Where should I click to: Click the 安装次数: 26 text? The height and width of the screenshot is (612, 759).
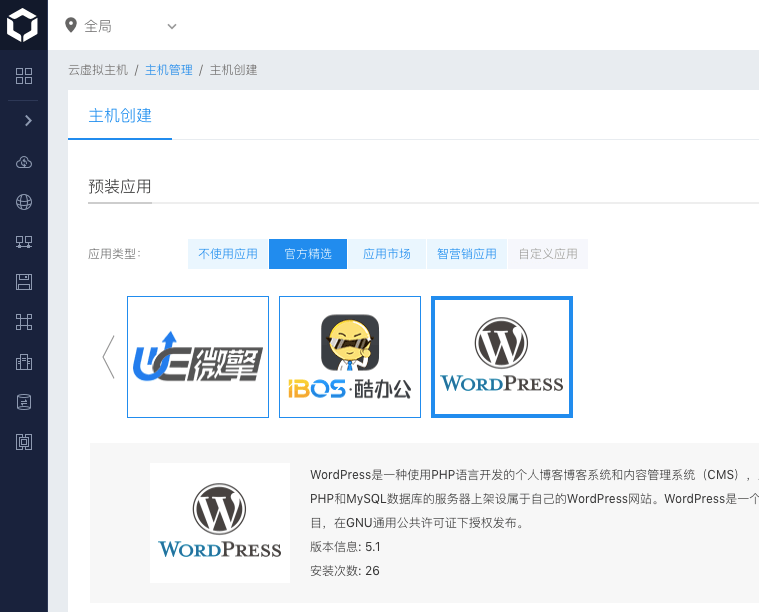click(x=345, y=571)
